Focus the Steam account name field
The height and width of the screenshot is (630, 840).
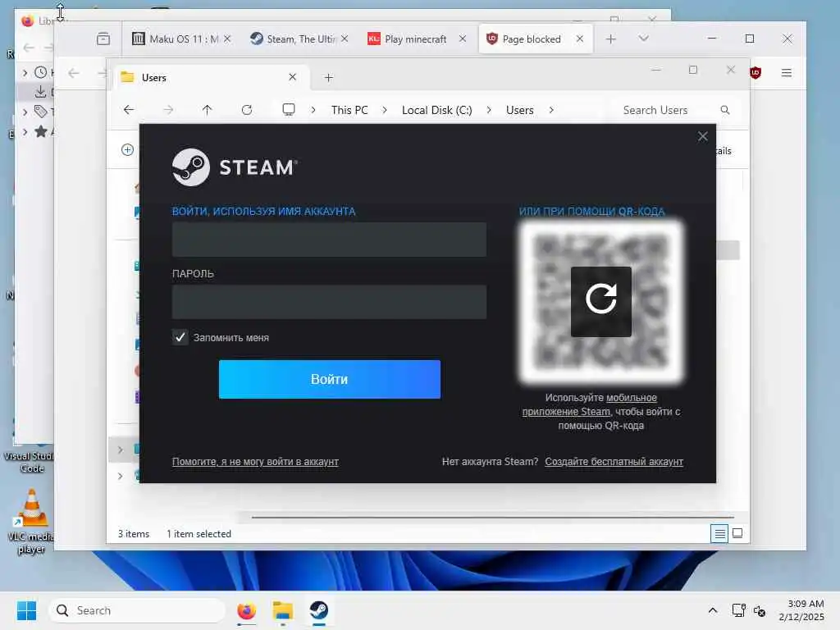coord(329,240)
